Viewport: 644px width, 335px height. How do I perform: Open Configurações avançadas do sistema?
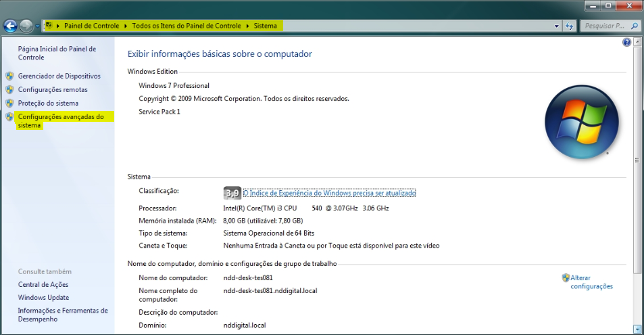tap(61, 121)
